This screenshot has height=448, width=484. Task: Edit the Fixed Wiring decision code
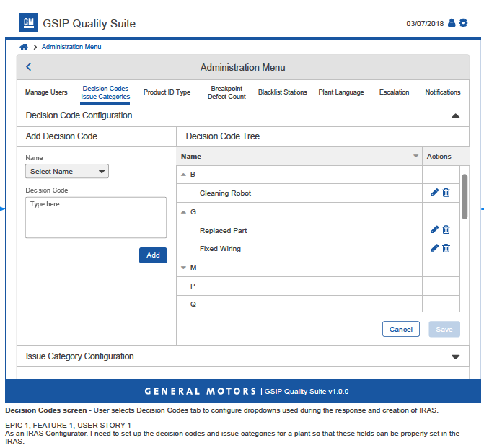tap(435, 248)
